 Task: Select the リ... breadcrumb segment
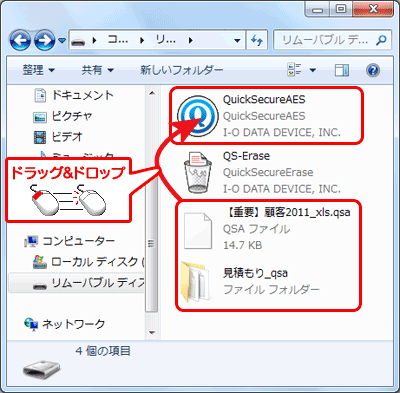pyautogui.click(x=166, y=40)
